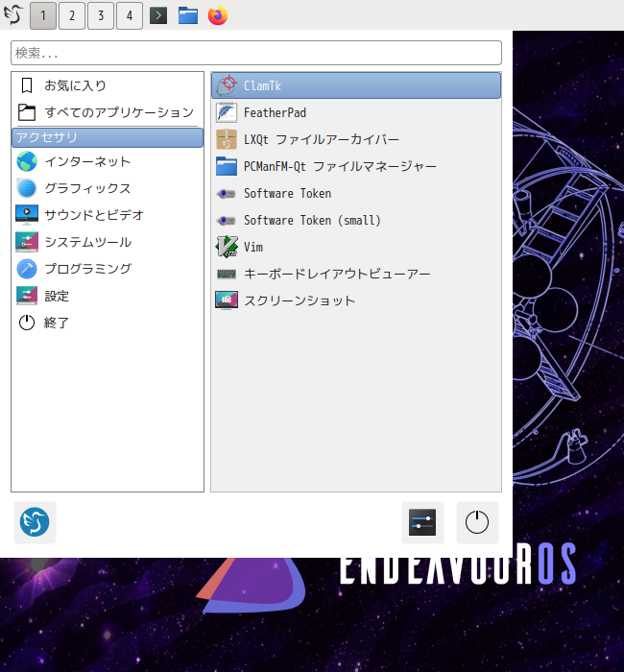Click the folder icon beside すべてのアプリケーション

point(27,112)
